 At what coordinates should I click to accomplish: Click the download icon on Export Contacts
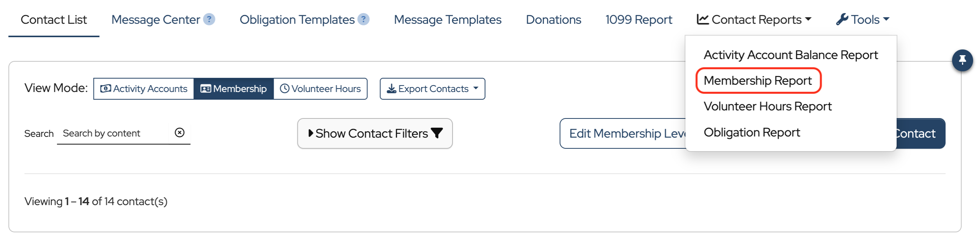[x=391, y=89]
